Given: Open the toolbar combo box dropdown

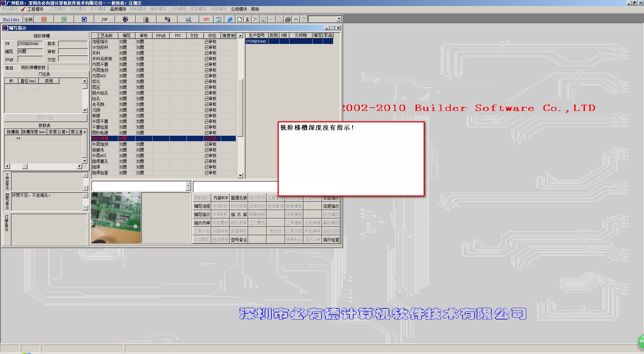Looking at the screenshot, I should pyautogui.click(x=339, y=19).
